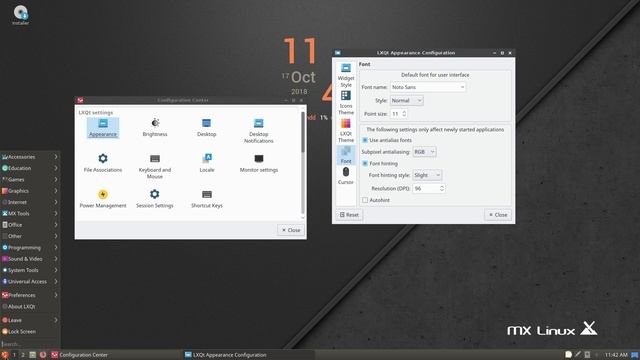The image size is (640, 360).
Task: Switch to LXQt Theme page
Action: pyautogui.click(x=346, y=130)
